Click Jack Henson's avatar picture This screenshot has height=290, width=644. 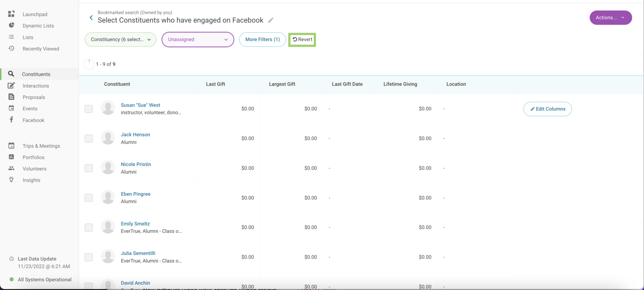point(108,138)
